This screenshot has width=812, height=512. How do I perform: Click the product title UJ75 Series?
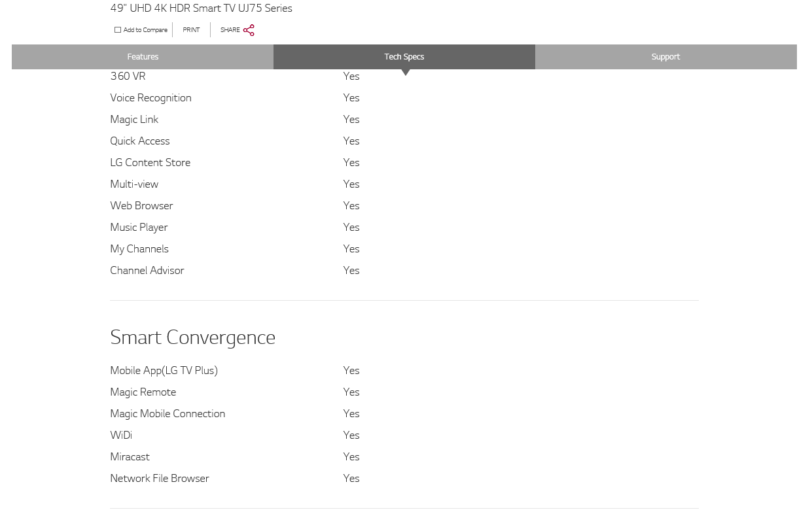coord(201,9)
